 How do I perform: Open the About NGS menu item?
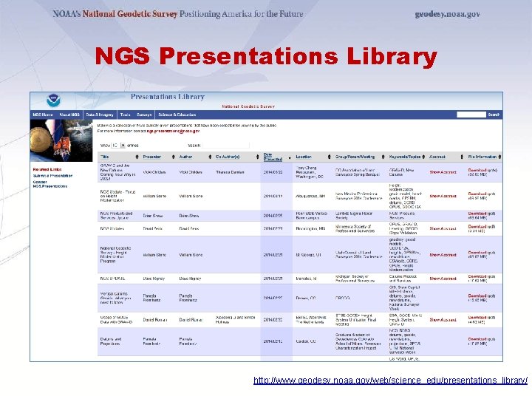[69, 115]
